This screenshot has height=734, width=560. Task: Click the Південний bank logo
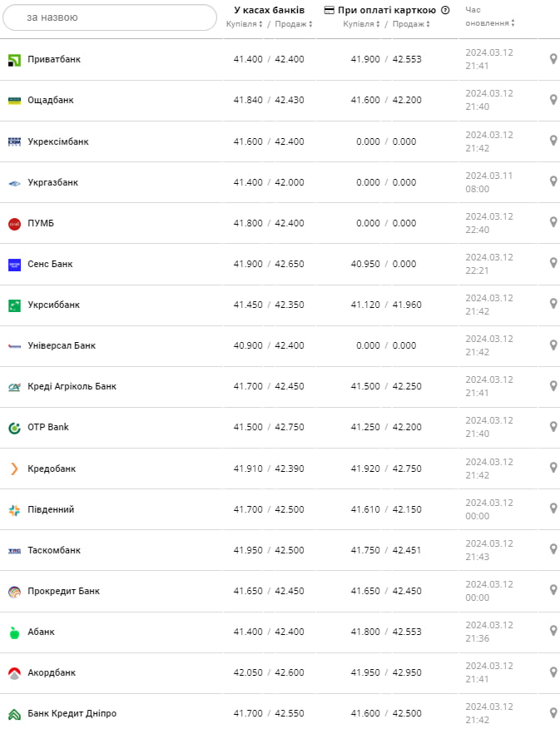pos(14,509)
